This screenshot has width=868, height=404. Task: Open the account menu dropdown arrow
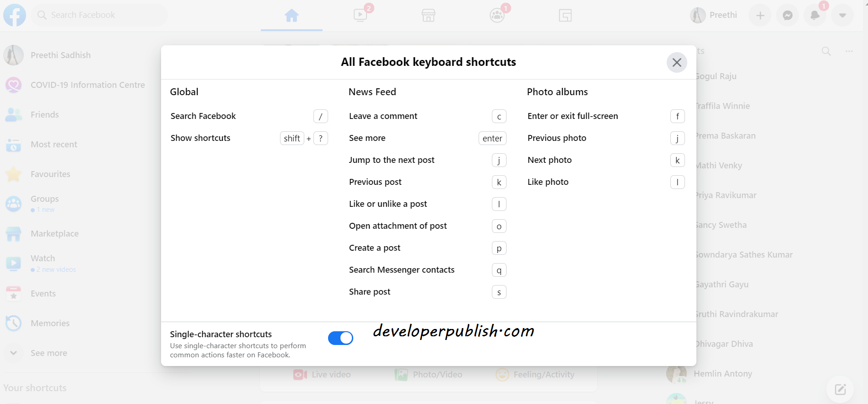tap(842, 15)
